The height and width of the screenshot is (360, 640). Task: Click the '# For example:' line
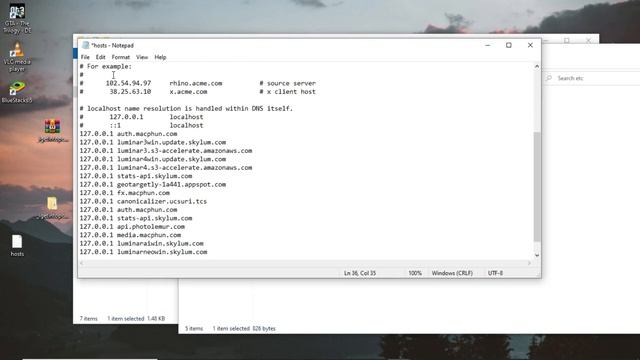click(x=106, y=66)
